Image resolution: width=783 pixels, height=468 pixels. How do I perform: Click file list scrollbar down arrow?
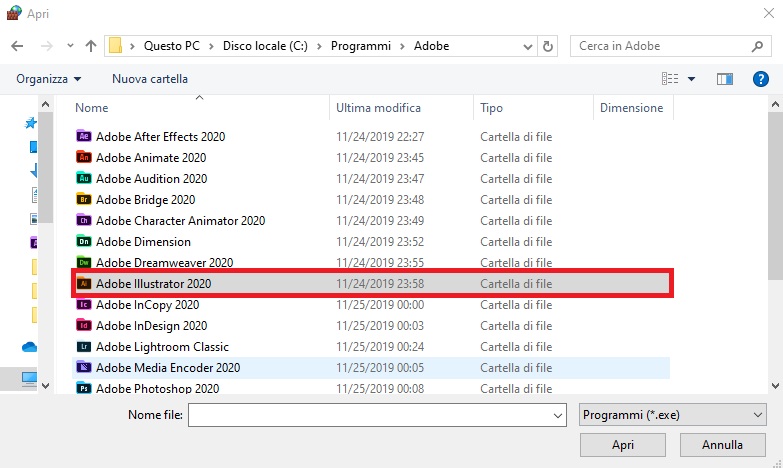pyautogui.click(x=775, y=386)
